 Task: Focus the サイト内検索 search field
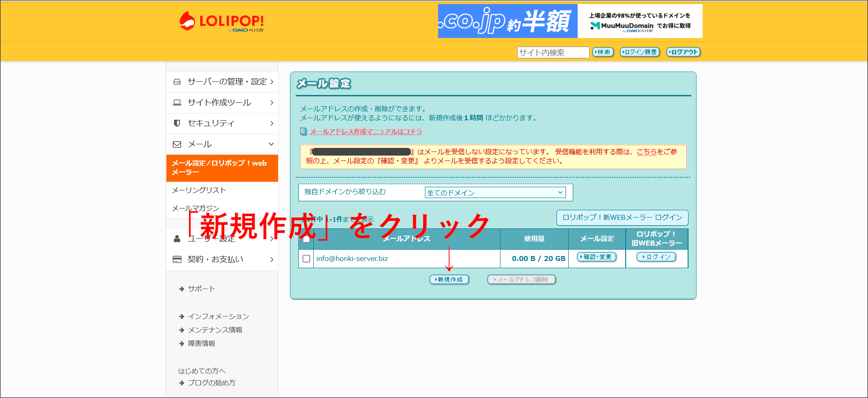553,52
